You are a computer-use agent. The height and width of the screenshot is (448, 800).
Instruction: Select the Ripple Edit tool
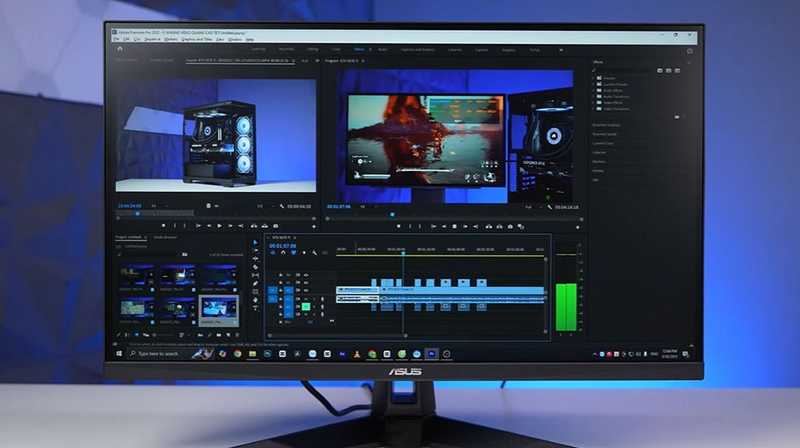click(256, 259)
